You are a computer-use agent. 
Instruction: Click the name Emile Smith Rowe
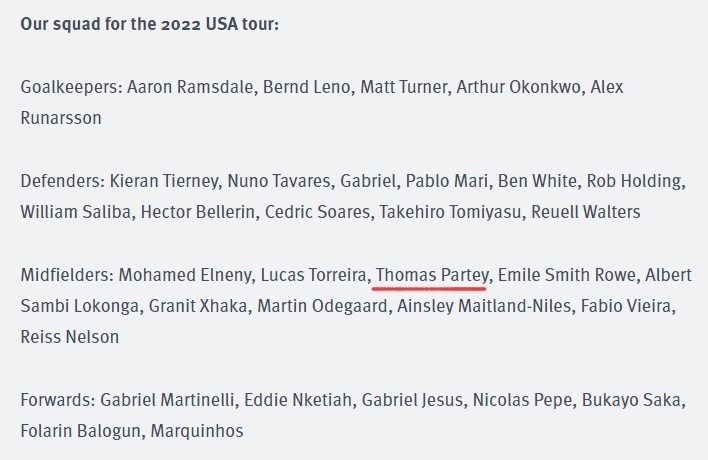click(x=567, y=275)
